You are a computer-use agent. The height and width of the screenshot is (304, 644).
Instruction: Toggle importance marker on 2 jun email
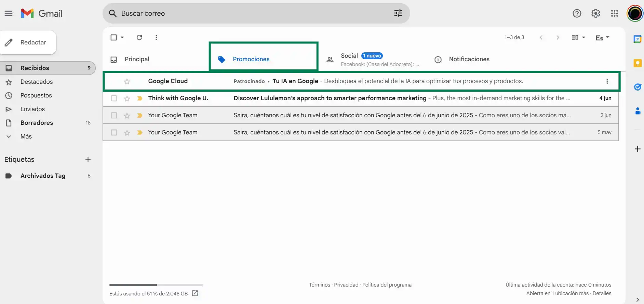pos(139,115)
